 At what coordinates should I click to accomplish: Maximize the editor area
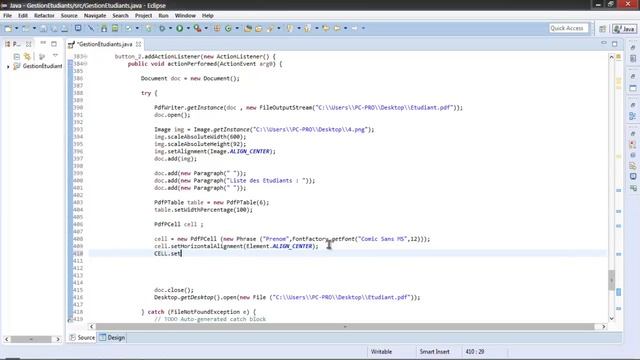coord(615,44)
